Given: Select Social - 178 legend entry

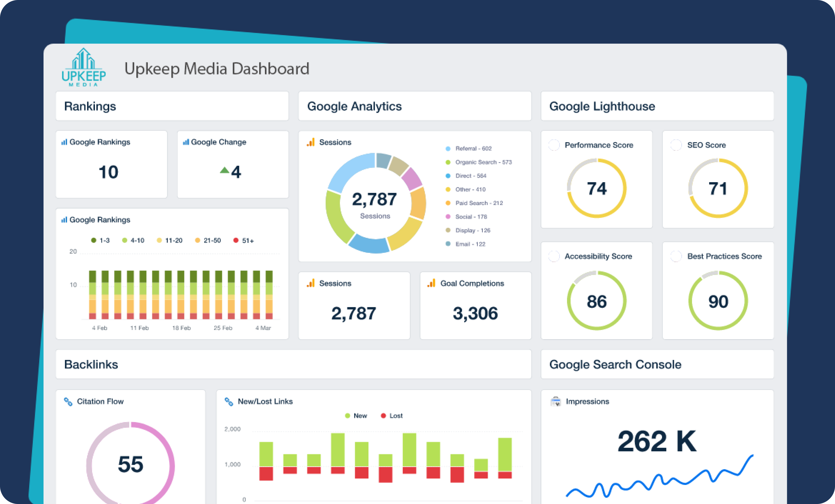Looking at the screenshot, I should [x=466, y=216].
